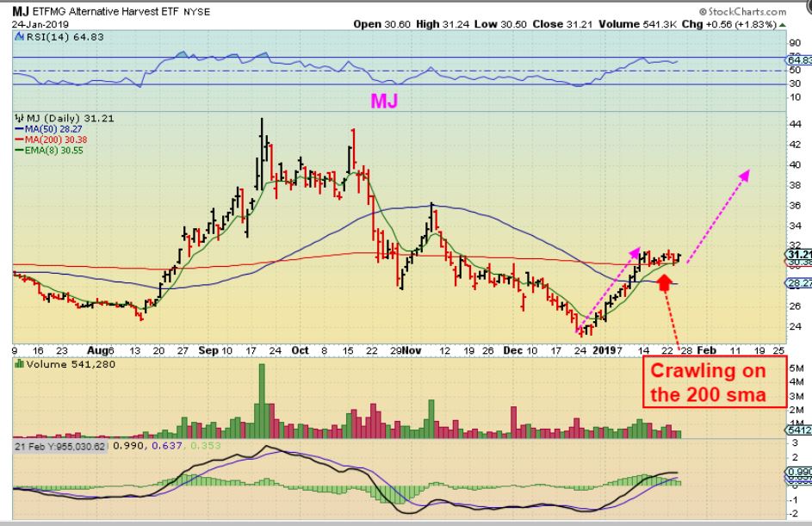
Task: Click the High 31.24 value
Action: (442, 24)
